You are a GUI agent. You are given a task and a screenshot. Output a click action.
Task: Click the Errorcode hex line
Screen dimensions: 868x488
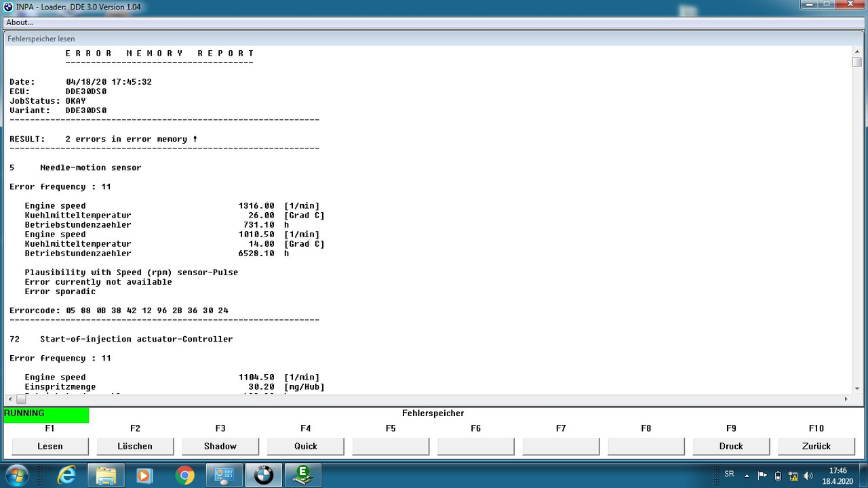(x=119, y=310)
